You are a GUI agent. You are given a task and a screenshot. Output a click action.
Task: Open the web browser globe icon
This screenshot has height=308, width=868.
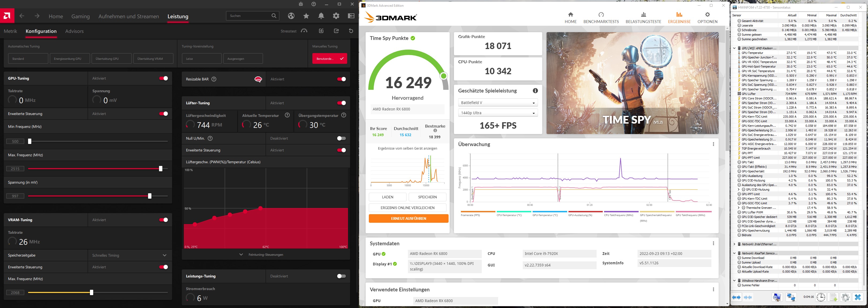tap(291, 16)
